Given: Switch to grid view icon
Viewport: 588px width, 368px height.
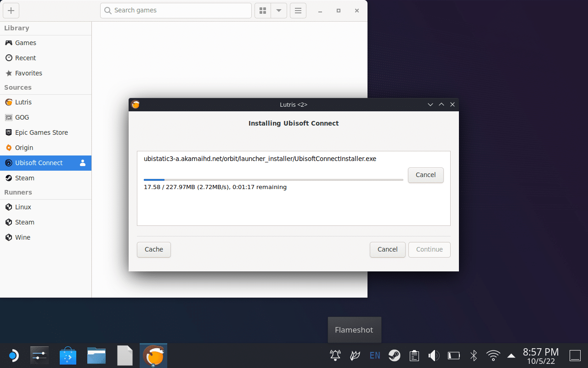Looking at the screenshot, I should (263, 11).
